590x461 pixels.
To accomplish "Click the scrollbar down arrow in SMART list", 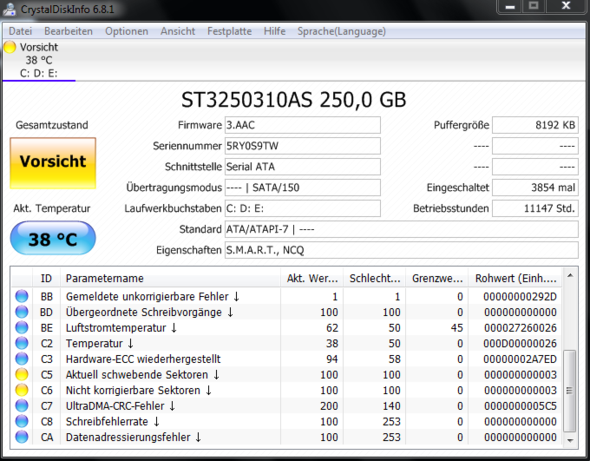I will 570,440.
